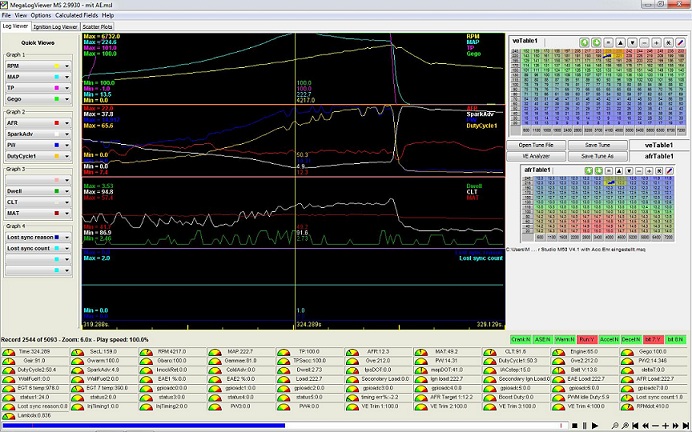Click the Save Tune As button
The width and height of the screenshot is (692, 432).
(598, 156)
